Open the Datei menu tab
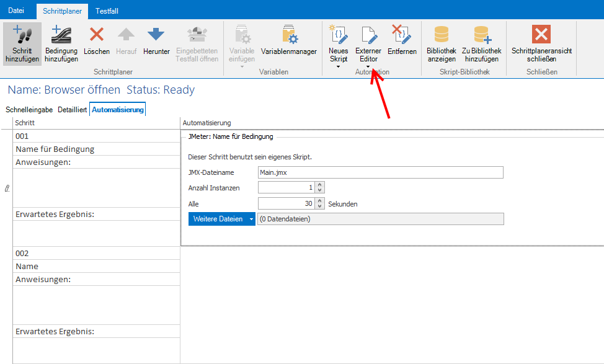604x364 pixels. (x=16, y=11)
